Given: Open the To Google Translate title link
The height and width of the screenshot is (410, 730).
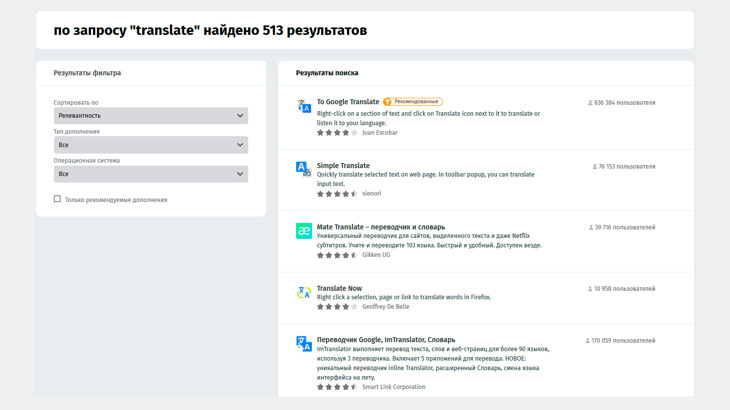Looking at the screenshot, I should (348, 101).
